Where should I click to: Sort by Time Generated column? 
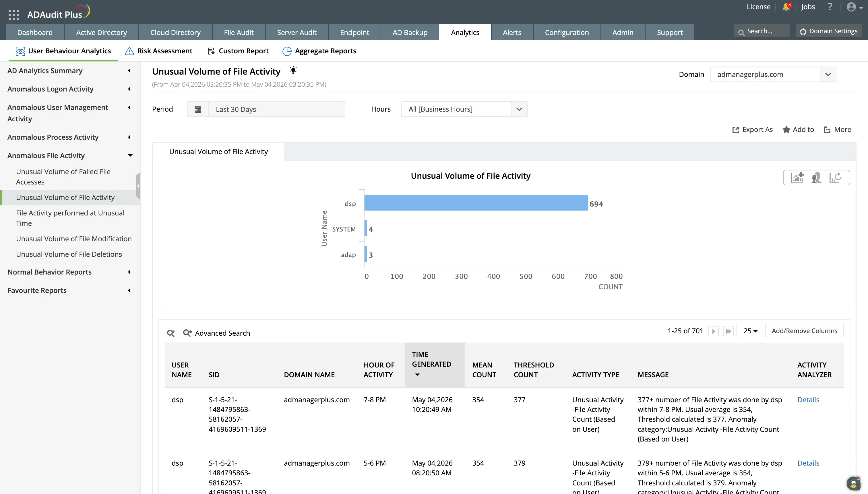tap(435, 364)
